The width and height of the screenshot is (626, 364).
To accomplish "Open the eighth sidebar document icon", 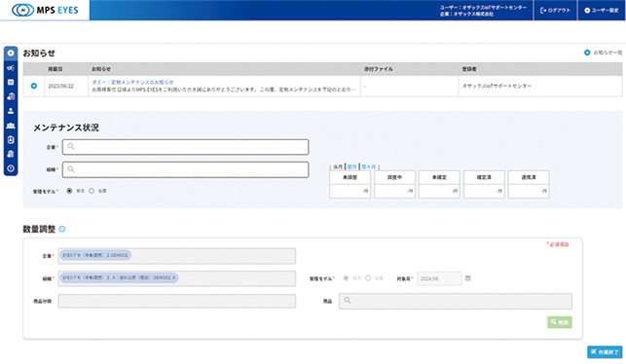I will (x=11, y=154).
